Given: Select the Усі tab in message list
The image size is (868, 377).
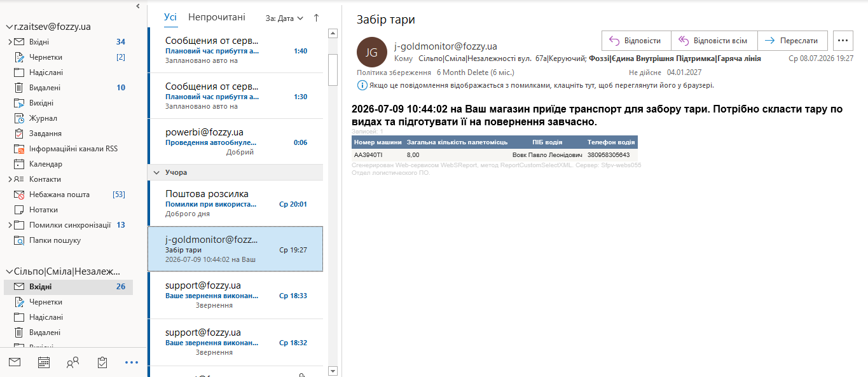Looking at the screenshot, I should (x=170, y=18).
